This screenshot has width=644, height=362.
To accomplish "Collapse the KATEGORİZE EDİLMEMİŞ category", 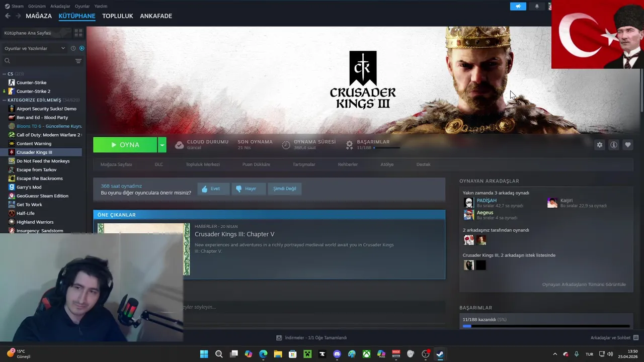I will click(5, 100).
